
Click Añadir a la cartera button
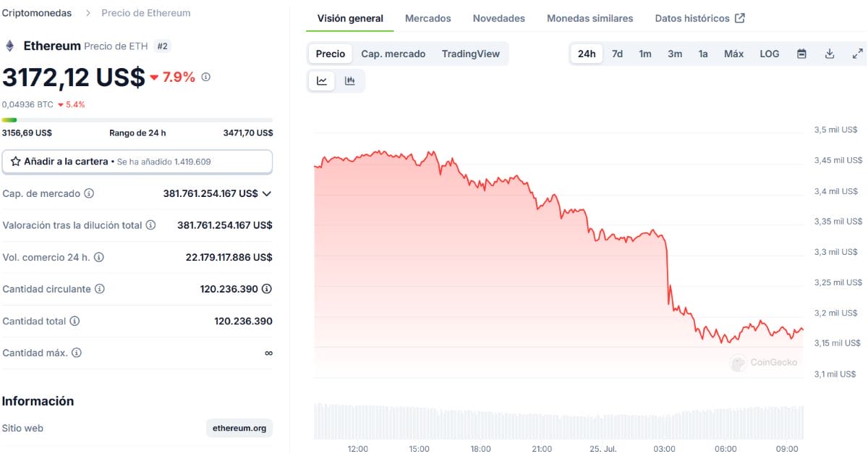coord(137,161)
